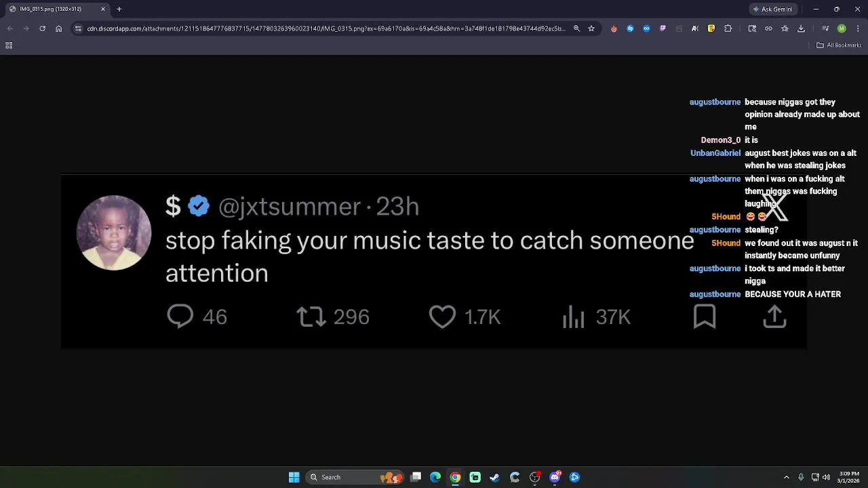
Task: Bookmark this page with the star icon
Action: click(591, 28)
